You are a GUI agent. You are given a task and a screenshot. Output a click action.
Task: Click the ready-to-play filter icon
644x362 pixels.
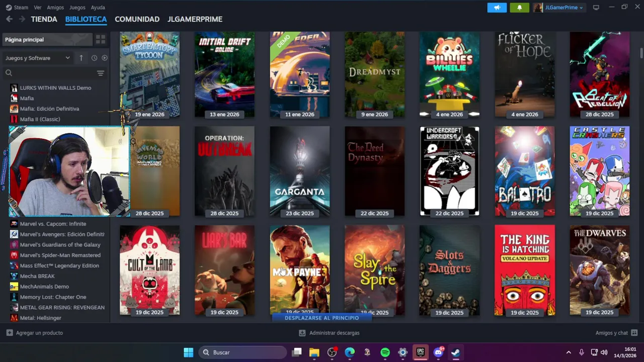pyautogui.click(x=105, y=58)
